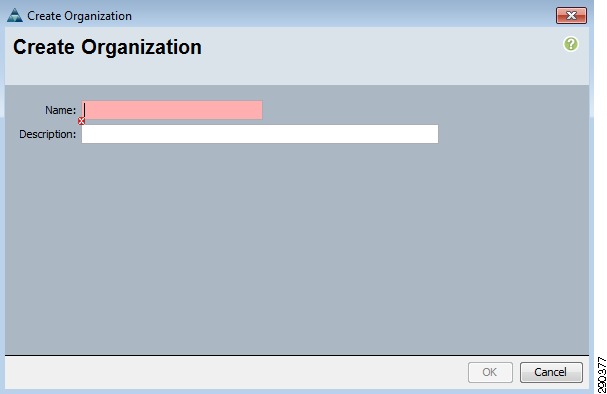This screenshot has height=394, width=607.
Task: Select the Name: field label
Action: click(x=60, y=110)
